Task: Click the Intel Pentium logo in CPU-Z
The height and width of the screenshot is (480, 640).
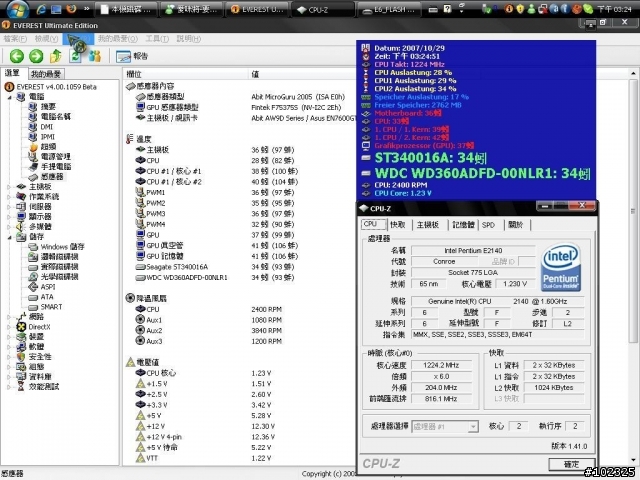Action: point(561,267)
